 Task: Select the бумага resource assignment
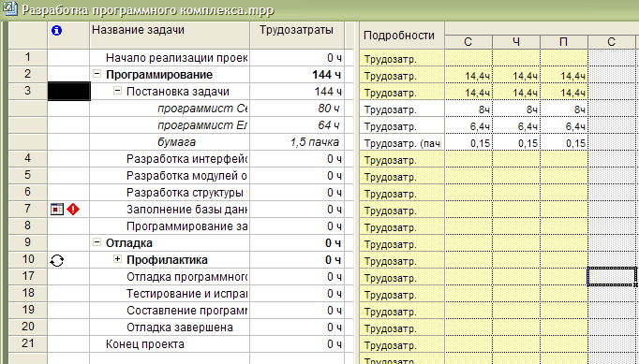pos(176,142)
